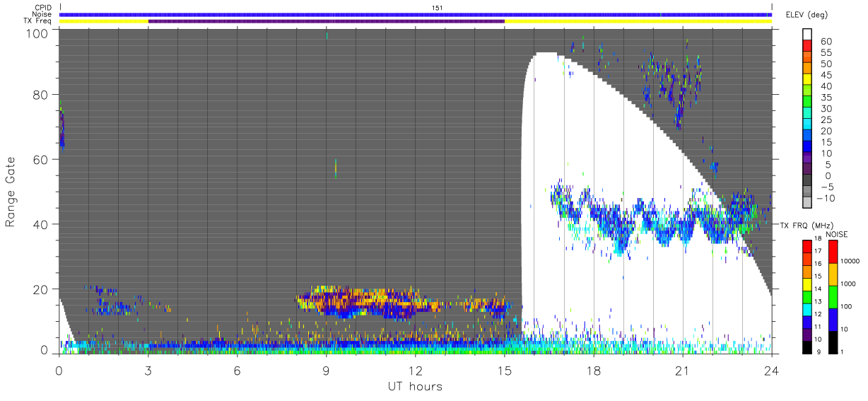
Task: Pick the blue ELEV swatch between 10 and 15
Action: point(807,147)
